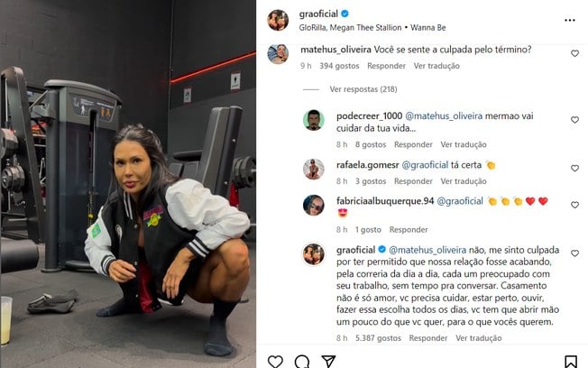
Task: Like the post with heart icon
Action: [275, 362]
